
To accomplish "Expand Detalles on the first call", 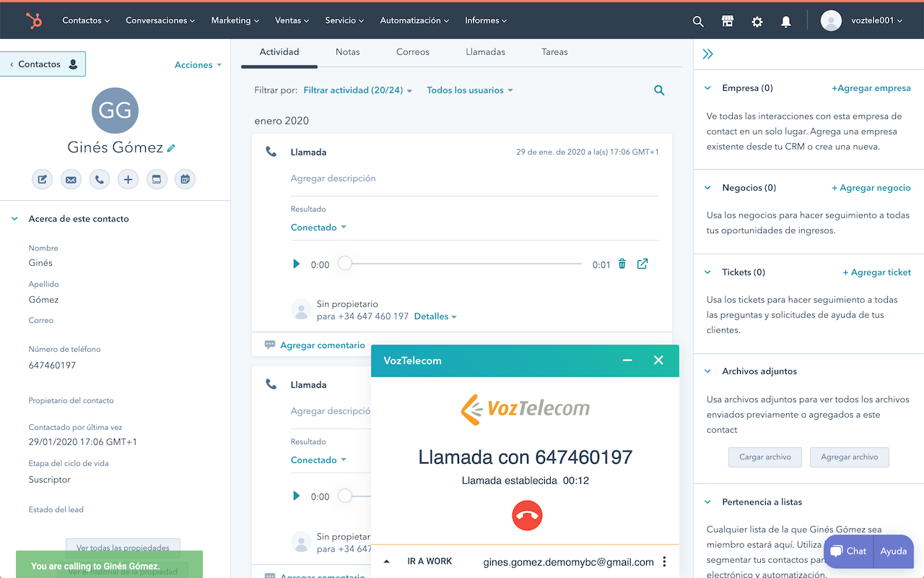I will pyautogui.click(x=435, y=316).
